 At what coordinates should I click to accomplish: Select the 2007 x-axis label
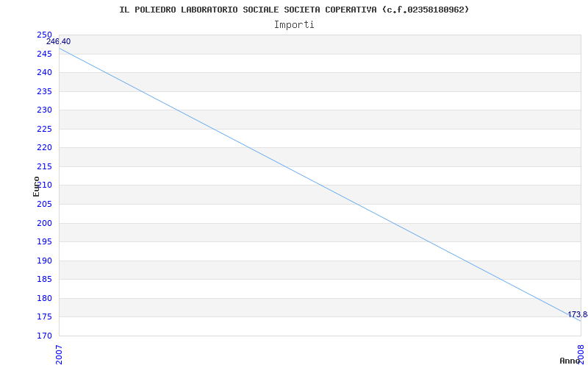coord(60,355)
